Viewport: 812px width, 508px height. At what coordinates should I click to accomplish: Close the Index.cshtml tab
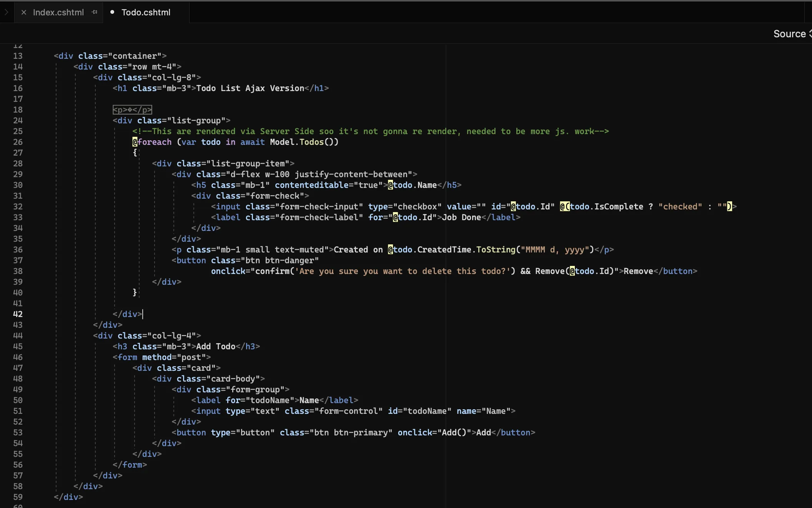click(x=24, y=12)
